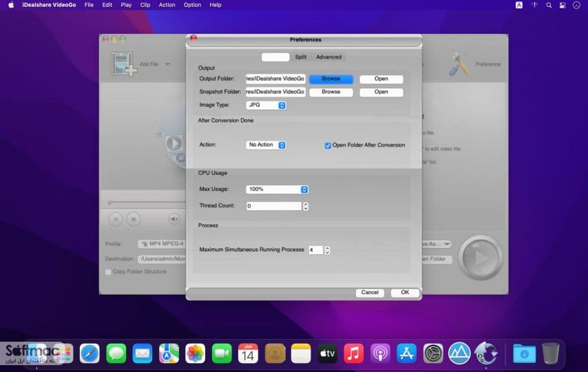Open the Action menu

[x=167, y=5]
